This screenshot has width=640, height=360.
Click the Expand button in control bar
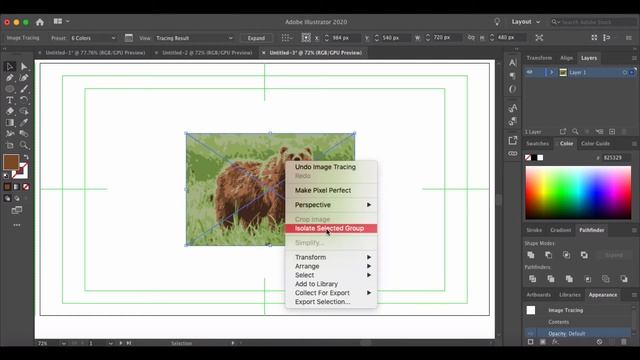pos(256,38)
